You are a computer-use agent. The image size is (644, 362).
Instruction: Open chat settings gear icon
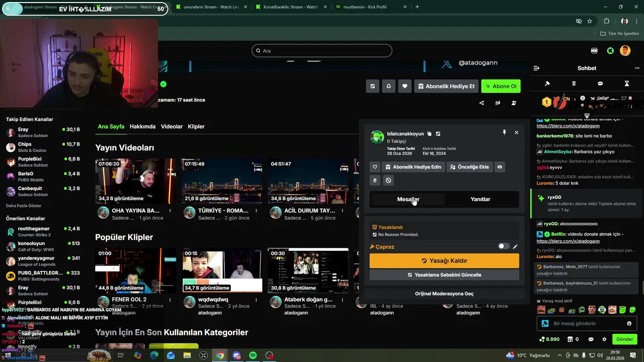point(605,339)
